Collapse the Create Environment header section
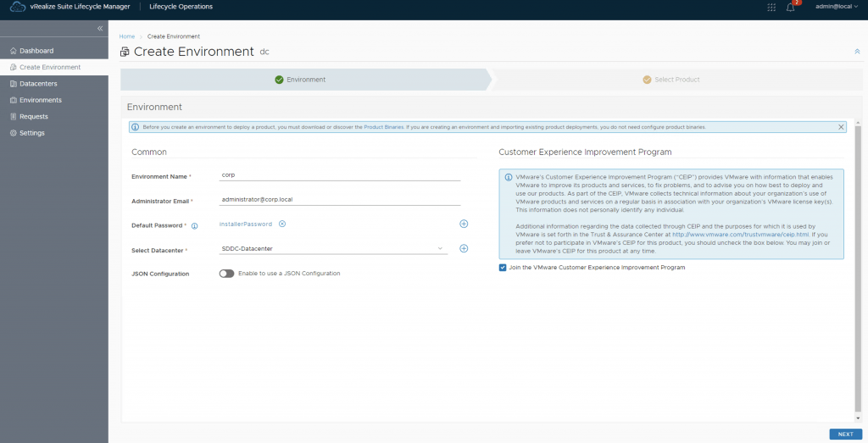868x443 pixels. click(x=857, y=52)
